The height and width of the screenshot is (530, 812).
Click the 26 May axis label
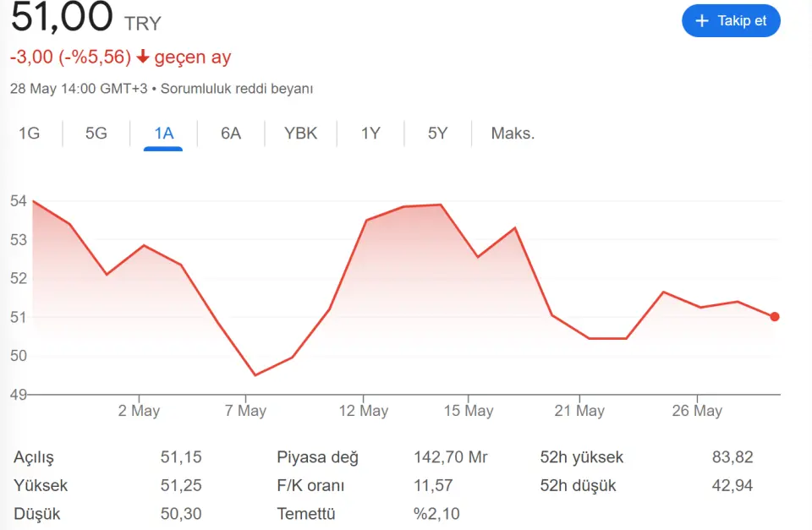(696, 411)
